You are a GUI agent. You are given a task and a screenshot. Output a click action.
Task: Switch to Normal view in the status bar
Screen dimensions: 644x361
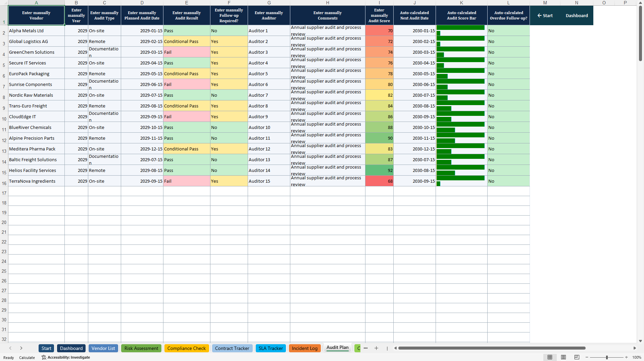tap(550, 357)
